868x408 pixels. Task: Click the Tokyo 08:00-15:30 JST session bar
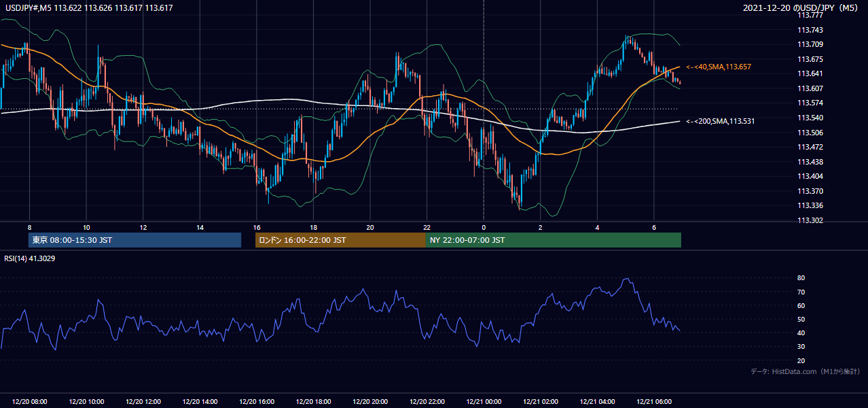[135, 240]
